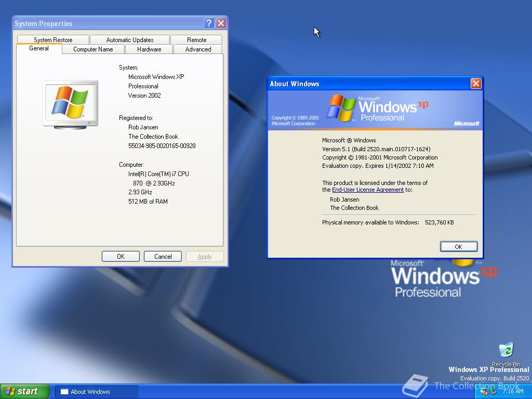Image resolution: width=532 pixels, height=399 pixels.
Task: Click 'Rob Jansen' in About Windows
Action: click(x=345, y=199)
